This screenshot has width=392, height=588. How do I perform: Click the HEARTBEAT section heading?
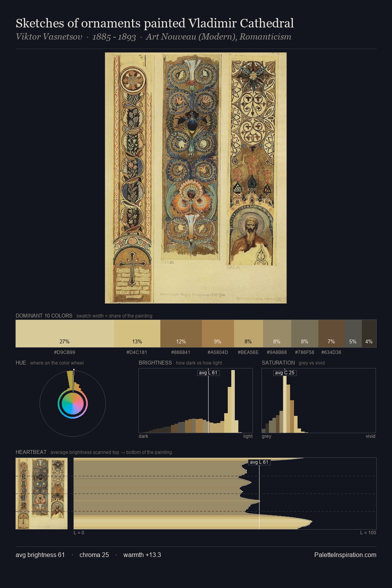click(31, 452)
